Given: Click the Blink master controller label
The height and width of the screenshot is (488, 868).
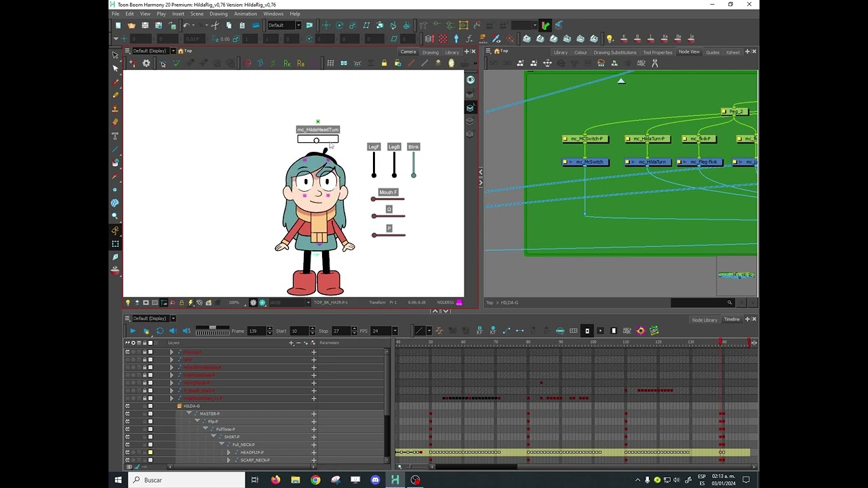Looking at the screenshot, I should click(x=414, y=146).
